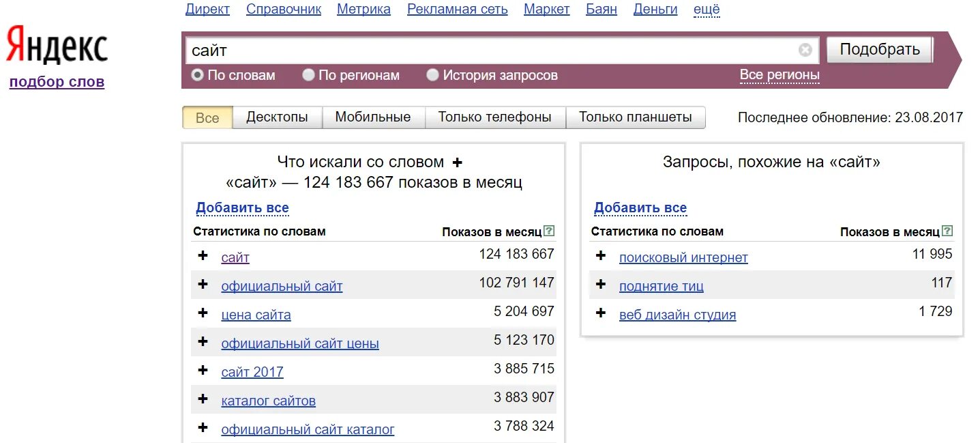Switch to «История запросов» mode

click(432, 75)
